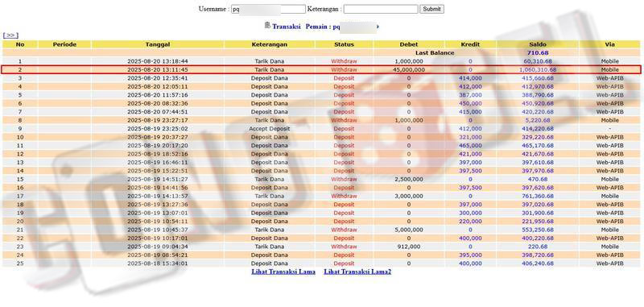The height and width of the screenshot is (307, 644).
Task: Click the Submit button
Action: click(431, 9)
